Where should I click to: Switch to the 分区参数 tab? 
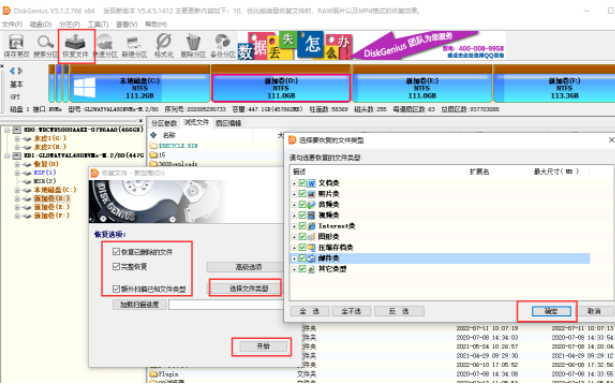click(x=164, y=123)
